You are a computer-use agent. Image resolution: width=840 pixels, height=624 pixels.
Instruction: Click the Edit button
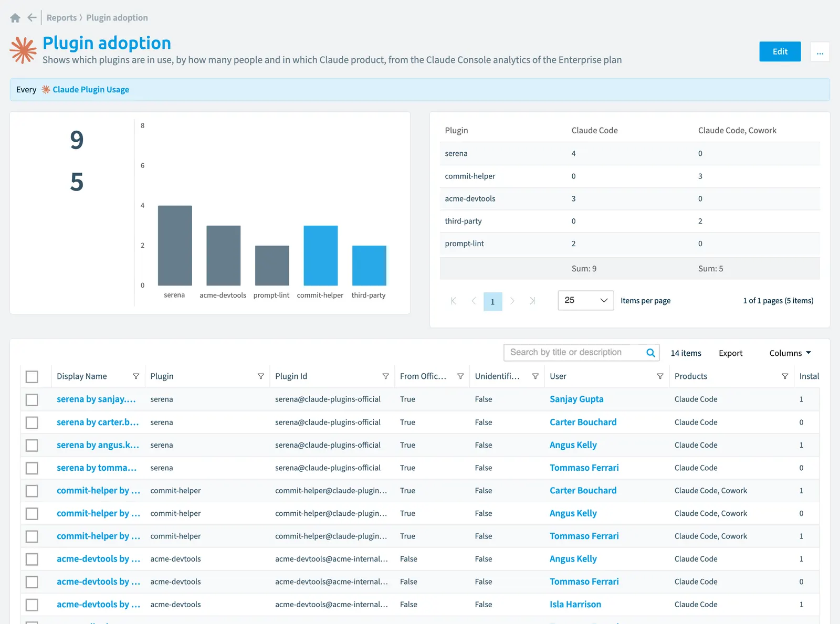tap(780, 51)
